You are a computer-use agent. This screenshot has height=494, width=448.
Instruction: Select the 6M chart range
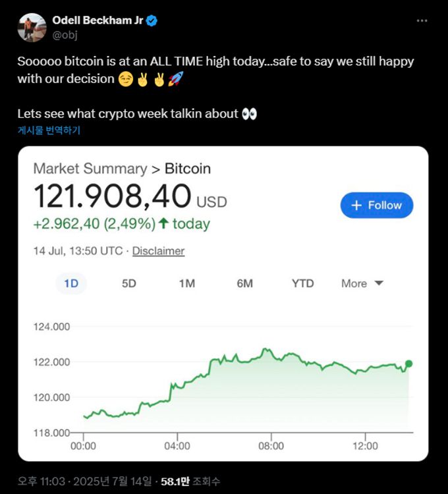(244, 283)
